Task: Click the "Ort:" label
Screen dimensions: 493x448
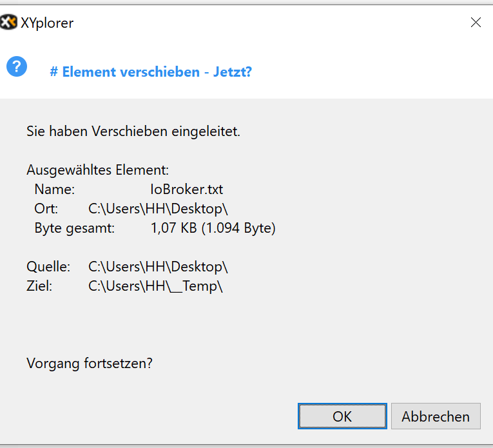Action: point(46,209)
